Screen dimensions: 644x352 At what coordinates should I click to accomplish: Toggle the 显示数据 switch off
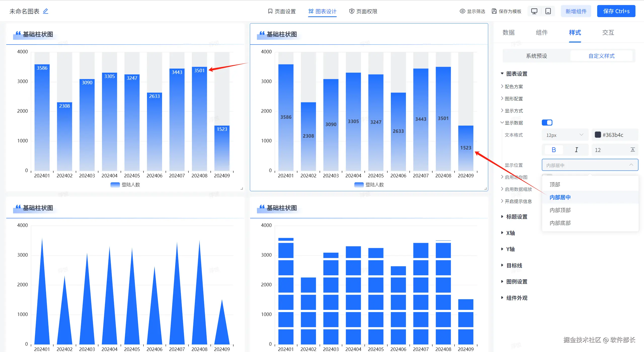(x=547, y=123)
